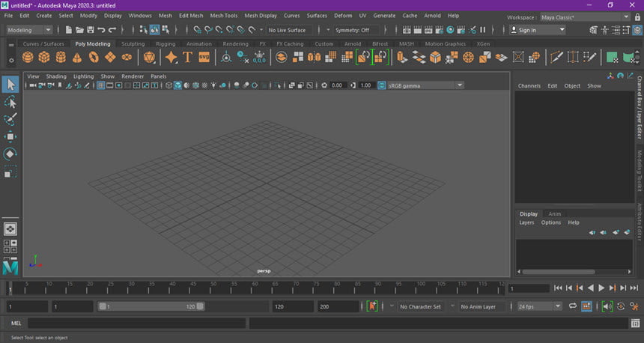644x343 pixels.
Task: Redo the last action
Action: 112,30
